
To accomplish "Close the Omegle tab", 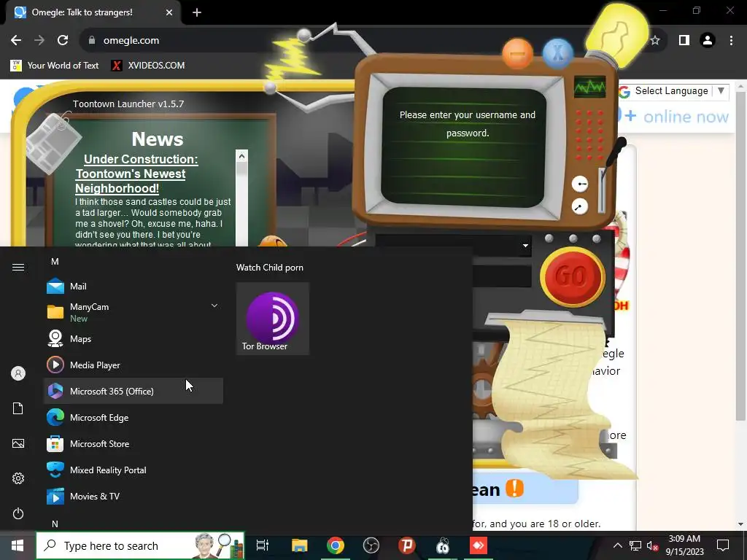I will pyautogui.click(x=169, y=12).
